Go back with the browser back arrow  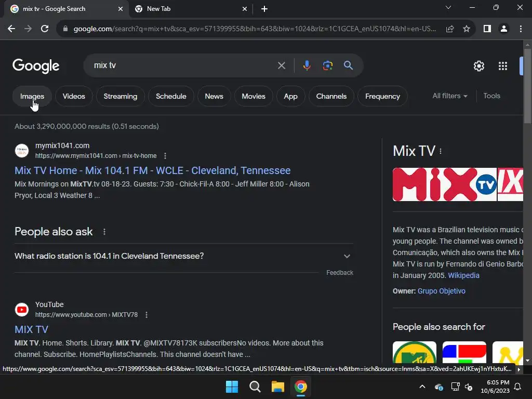pos(11,29)
